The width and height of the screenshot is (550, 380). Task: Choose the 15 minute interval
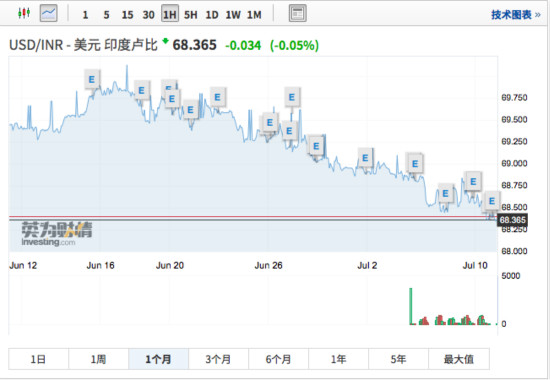[x=127, y=15]
